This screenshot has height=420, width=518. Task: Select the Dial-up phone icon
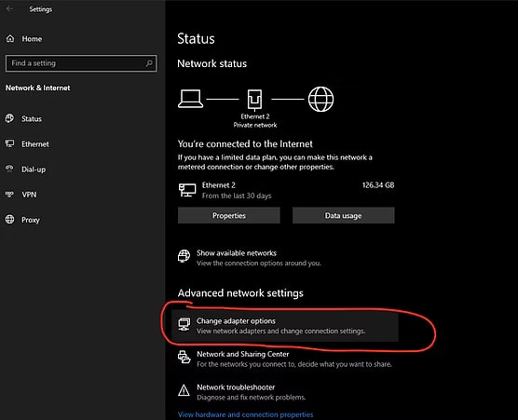coord(9,169)
